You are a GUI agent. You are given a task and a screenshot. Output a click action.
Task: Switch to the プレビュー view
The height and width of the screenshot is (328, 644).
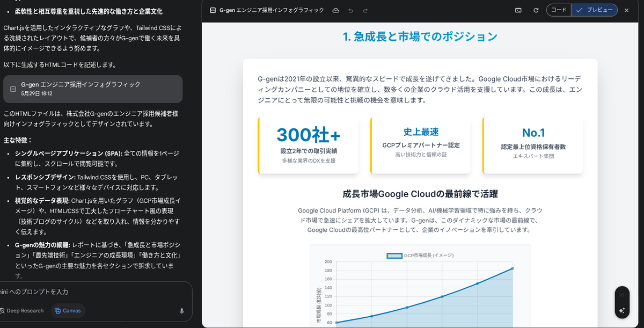point(594,10)
